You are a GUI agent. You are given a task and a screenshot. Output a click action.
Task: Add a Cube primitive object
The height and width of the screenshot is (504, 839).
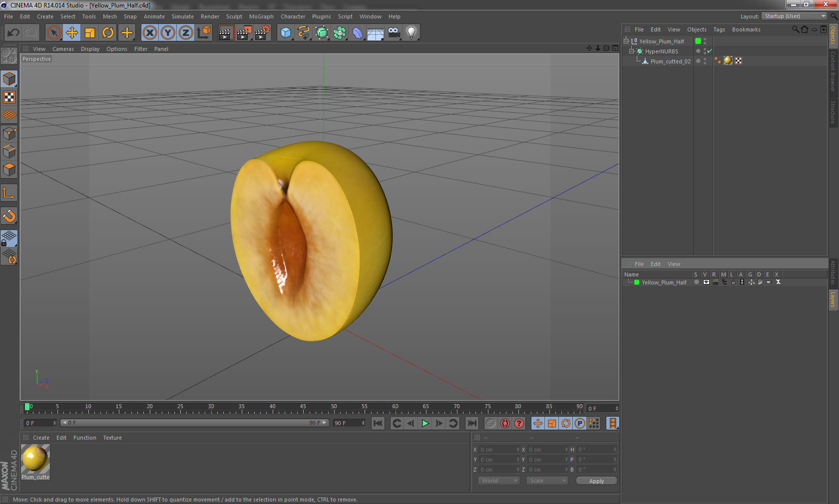(x=286, y=33)
